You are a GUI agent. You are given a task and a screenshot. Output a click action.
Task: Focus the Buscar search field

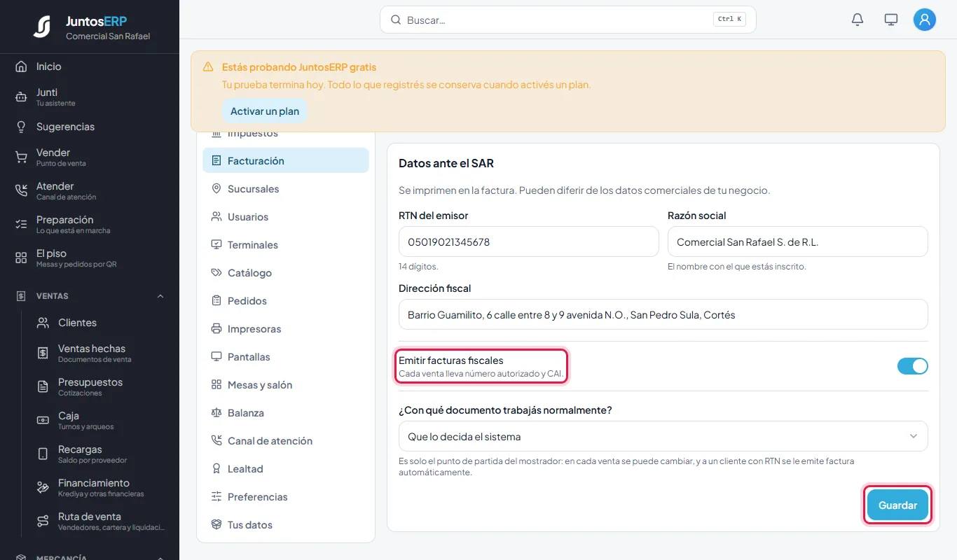click(x=567, y=20)
